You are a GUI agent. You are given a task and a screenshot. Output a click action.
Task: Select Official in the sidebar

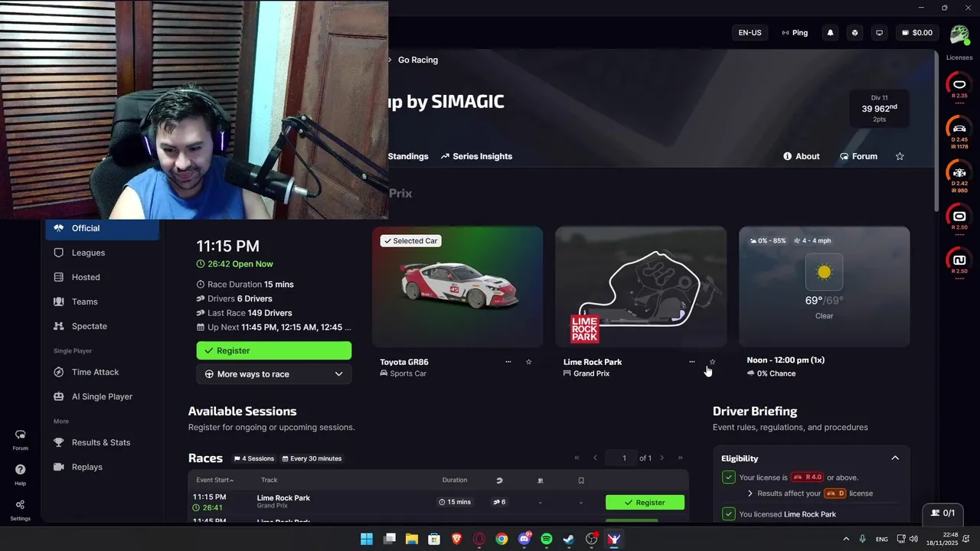[103, 228]
